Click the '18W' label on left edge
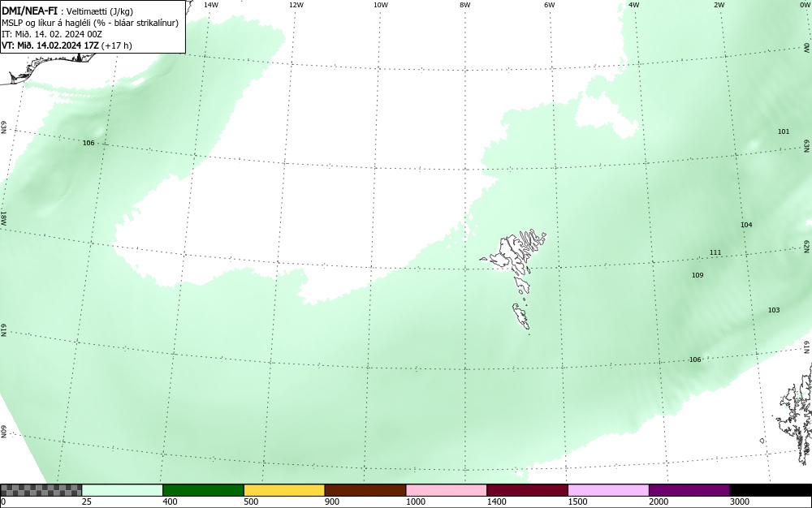Screen dimensions: 812x508 tap(3, 217)
